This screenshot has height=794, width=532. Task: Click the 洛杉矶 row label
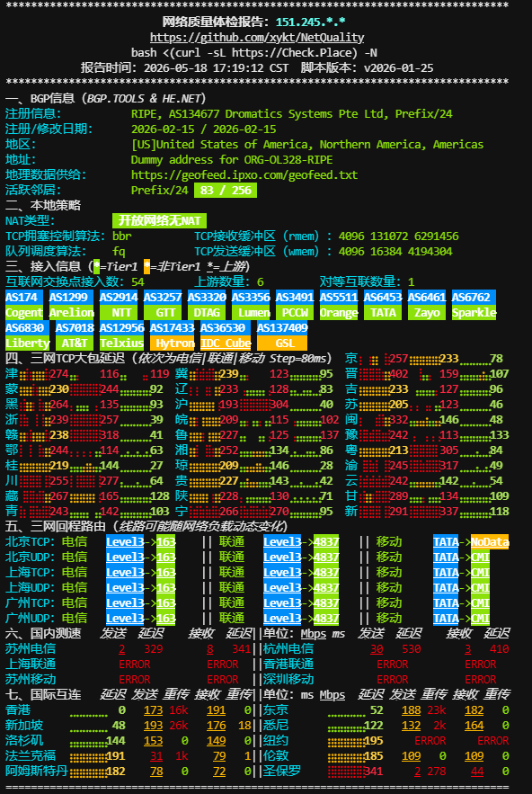[x=24, y=740]
